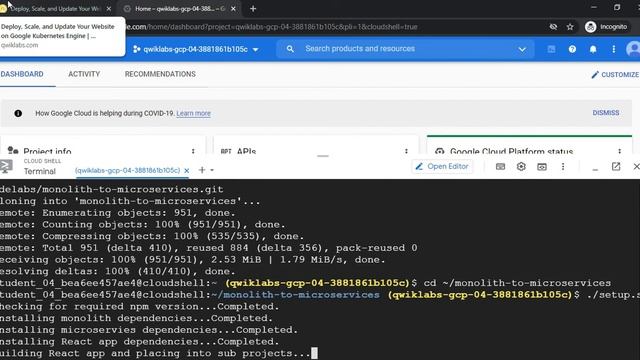Open the Cloud Shell web preview icon
The image size is (640, 360).
[x=542, y=167]
